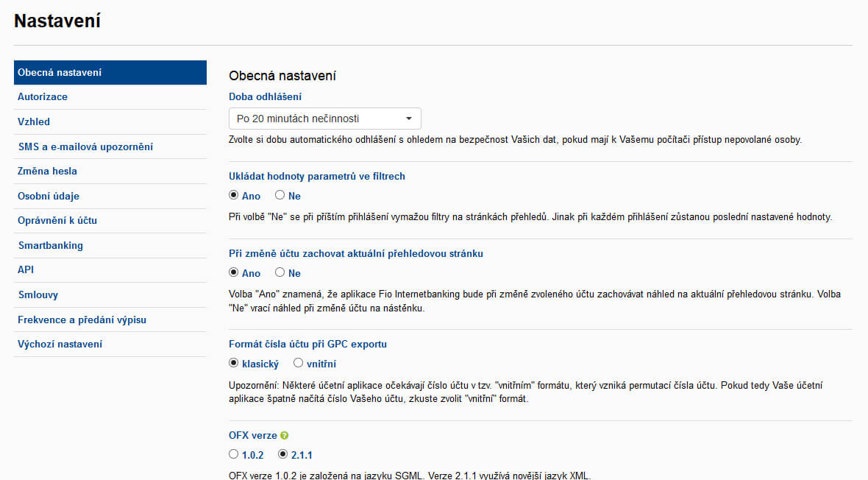Select the "vnitřní" account number format
This screenshot has height=480, width=868.
[298, 363]
